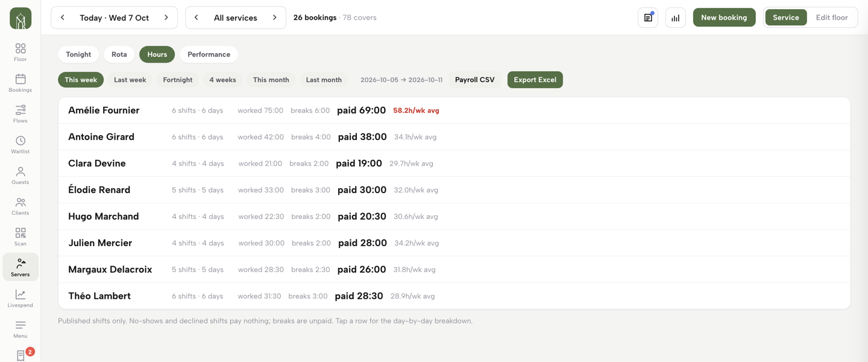Switch to the next service

(275, 17)
